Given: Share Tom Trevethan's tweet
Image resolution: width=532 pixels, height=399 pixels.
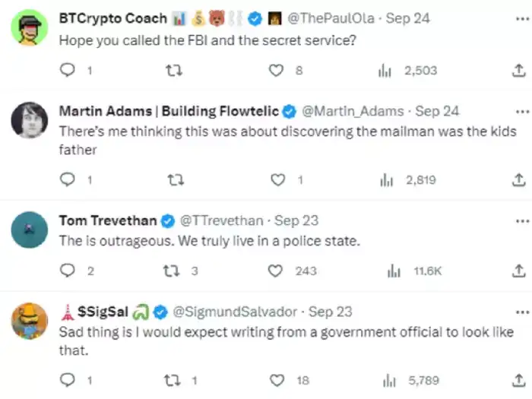Looking at the screenshot, I should point(519,271).
